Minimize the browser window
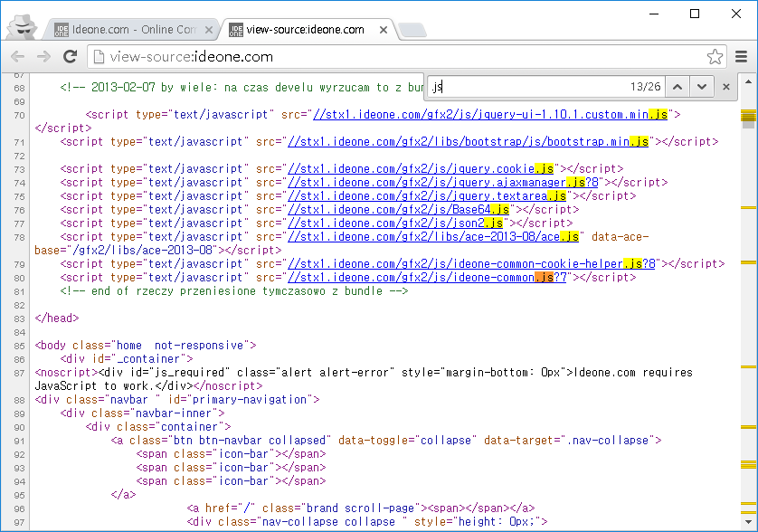The height and width of the screenshot is (532, 758). pos(654,14)
